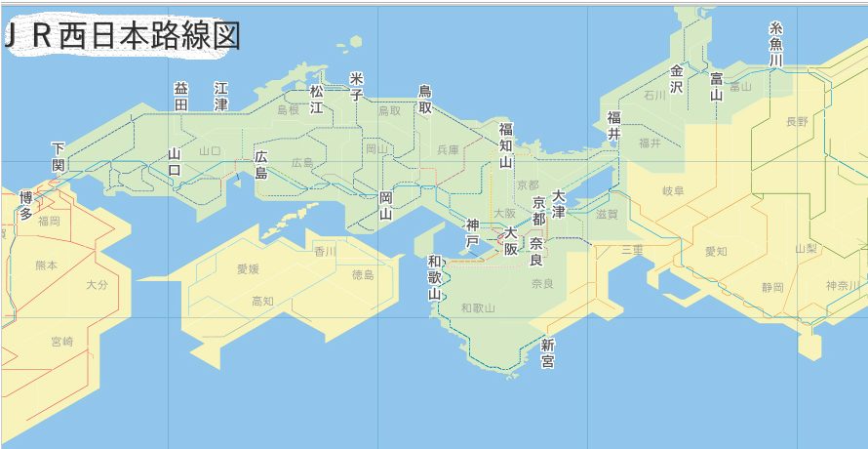
Task: Click the 大津 city label
Action: point(559,204)
